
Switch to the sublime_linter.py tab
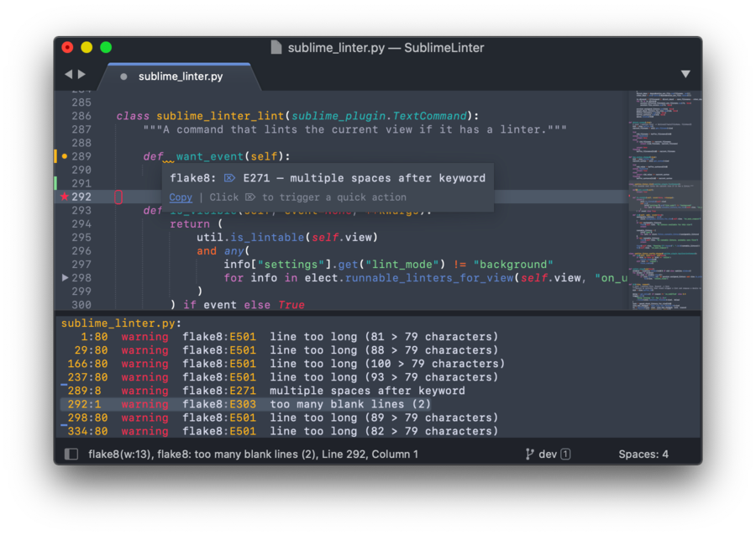pyautogui.click(x=181, y=76)
